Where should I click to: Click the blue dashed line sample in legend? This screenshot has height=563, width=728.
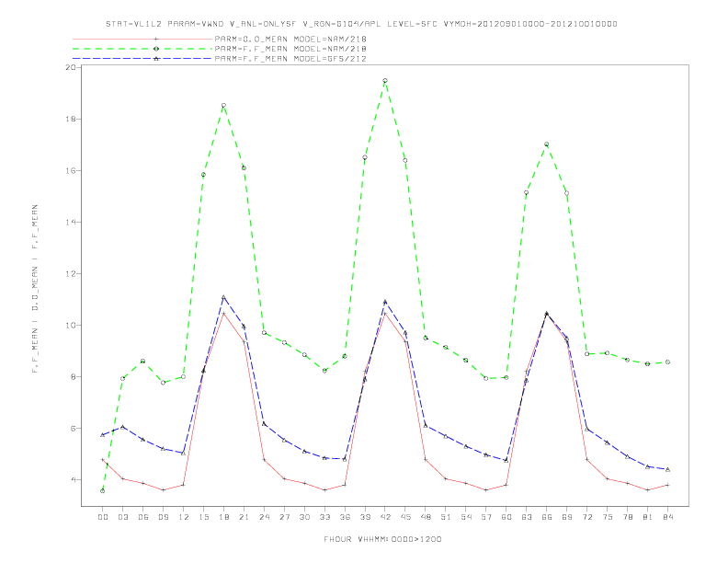click(x=142, y=59)
